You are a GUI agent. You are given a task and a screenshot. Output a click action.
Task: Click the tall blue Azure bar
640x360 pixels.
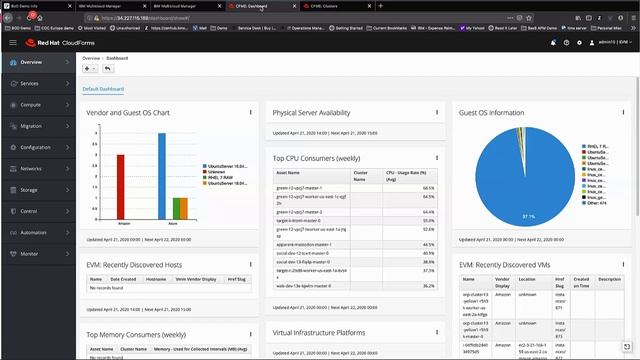pyautogui.click(x=162, y=176)
